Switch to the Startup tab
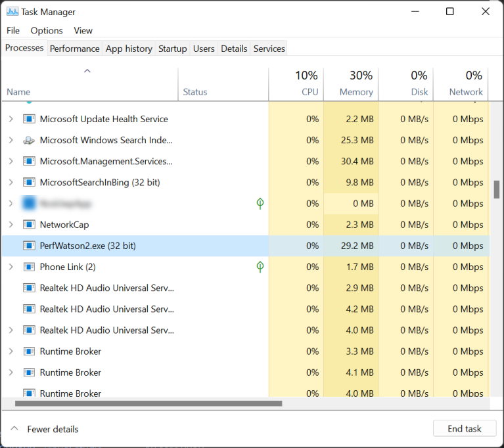Screen dimensions: 504x448 [x=173, y=49]
